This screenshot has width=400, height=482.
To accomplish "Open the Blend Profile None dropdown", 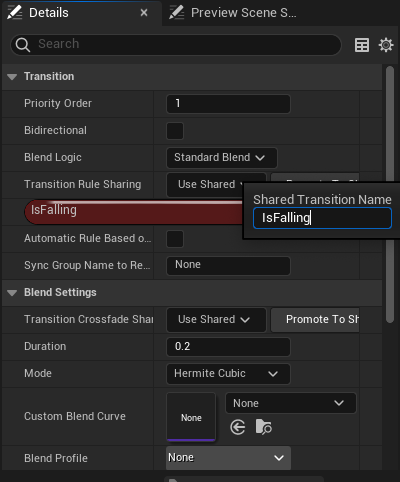I will pyautogui.click(x=228, y=458).
